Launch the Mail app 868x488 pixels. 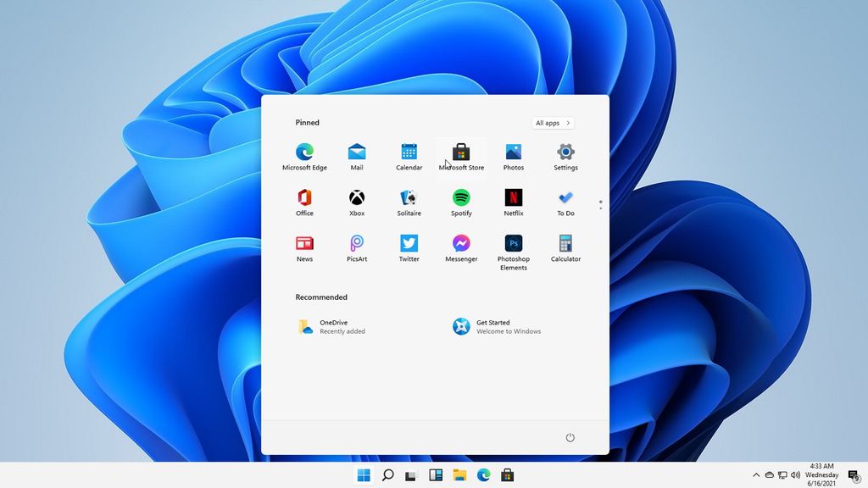(x=356, y=151)
